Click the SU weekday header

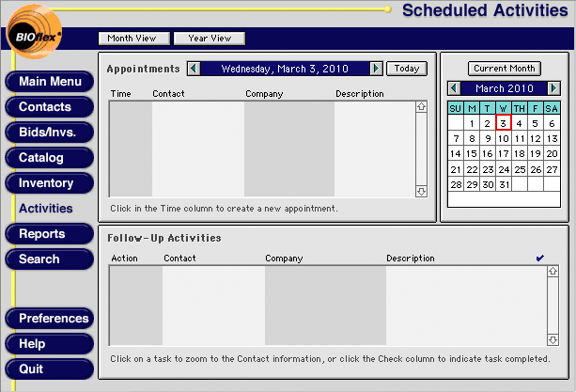point(456,108)
